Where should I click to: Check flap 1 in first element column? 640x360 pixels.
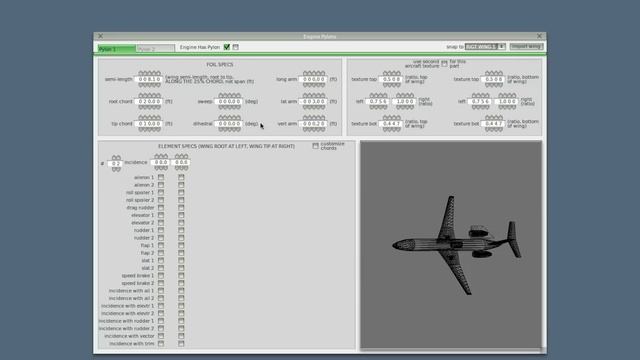pyautogui.click(x=161, y=245)
